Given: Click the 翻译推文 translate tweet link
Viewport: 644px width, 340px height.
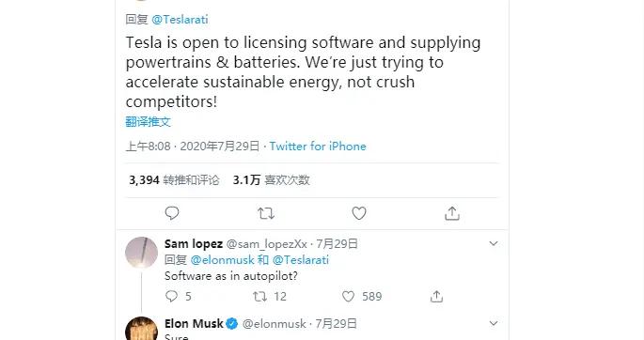Looking at the screenshot, I should 148,122.
